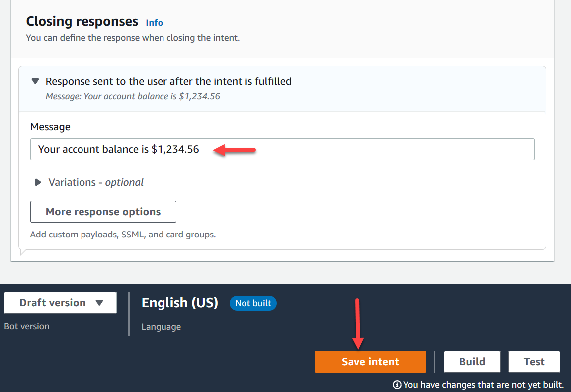This screenshot has width=571, height=392.
Task: Click the info icon beside unbuilt changes notice
Action: coord(397,384)
